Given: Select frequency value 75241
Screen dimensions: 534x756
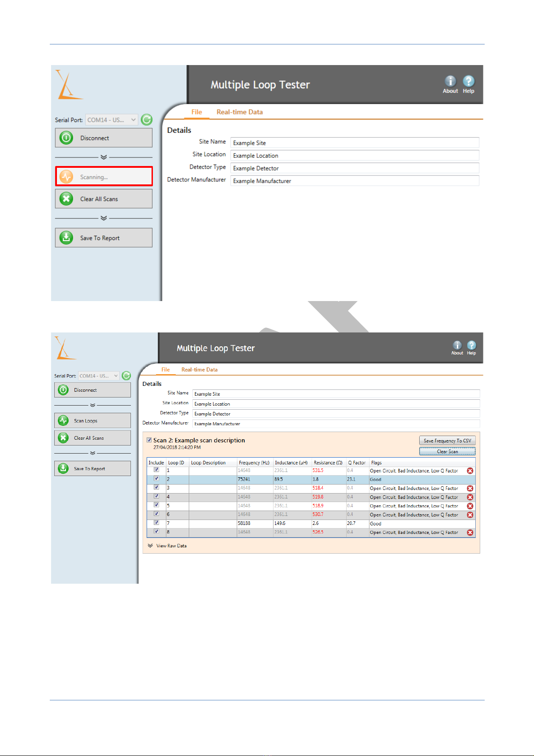Looking at the screenshot, I should pos(244,479).
